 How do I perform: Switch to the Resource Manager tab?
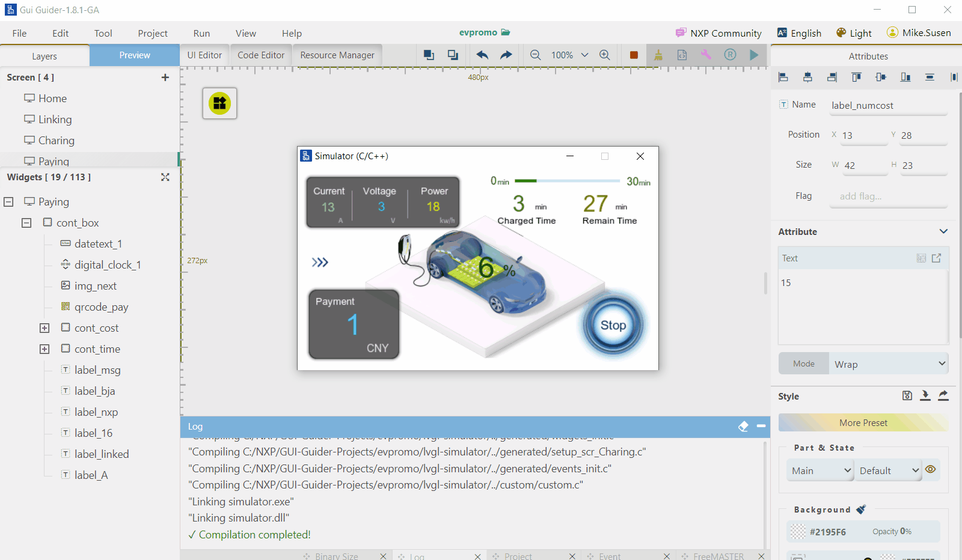click(x=337, y=55)
